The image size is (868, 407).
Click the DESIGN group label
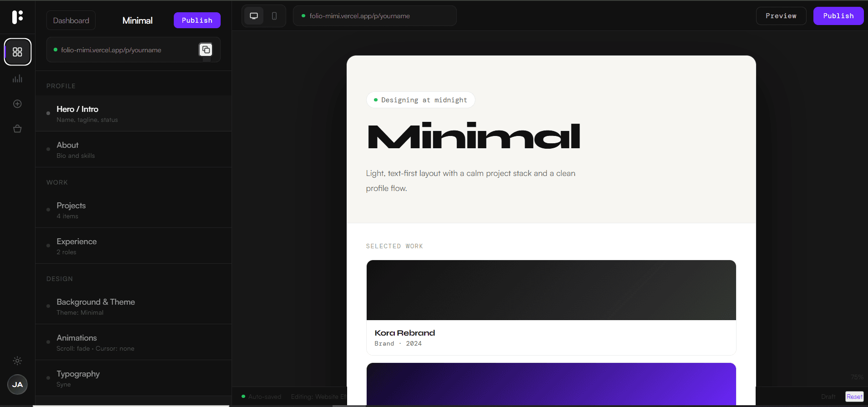60,279
